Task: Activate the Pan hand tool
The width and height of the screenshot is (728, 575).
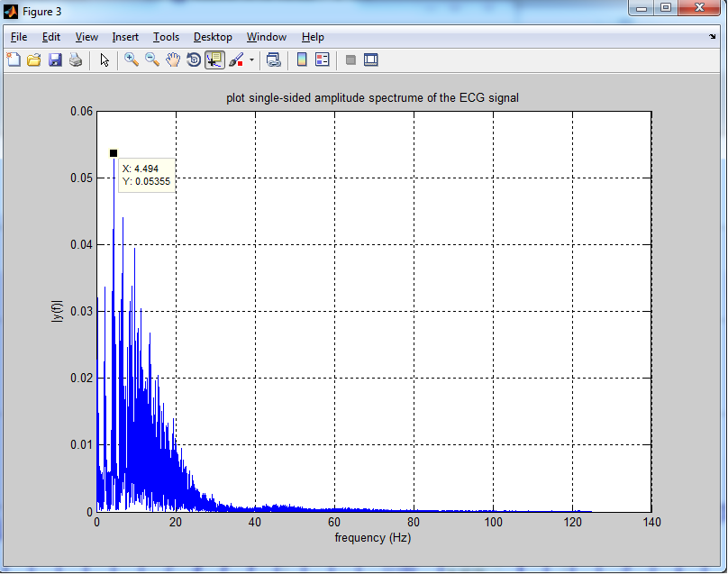Action: click(172, 59)
